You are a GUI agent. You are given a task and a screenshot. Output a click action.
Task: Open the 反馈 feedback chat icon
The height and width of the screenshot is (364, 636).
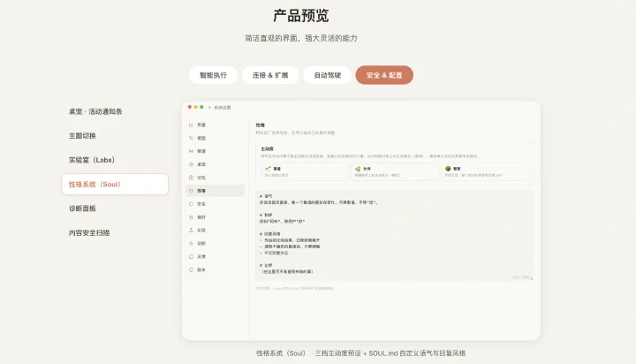[191, 256]
